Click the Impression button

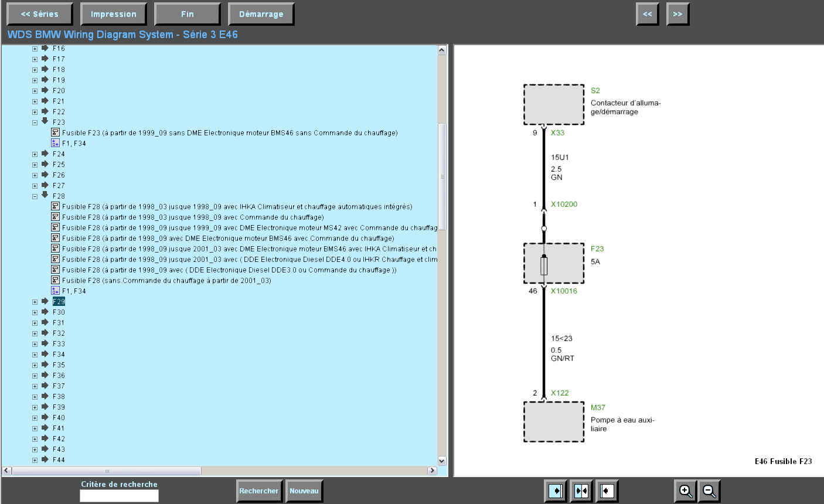(x=114, y=14)
